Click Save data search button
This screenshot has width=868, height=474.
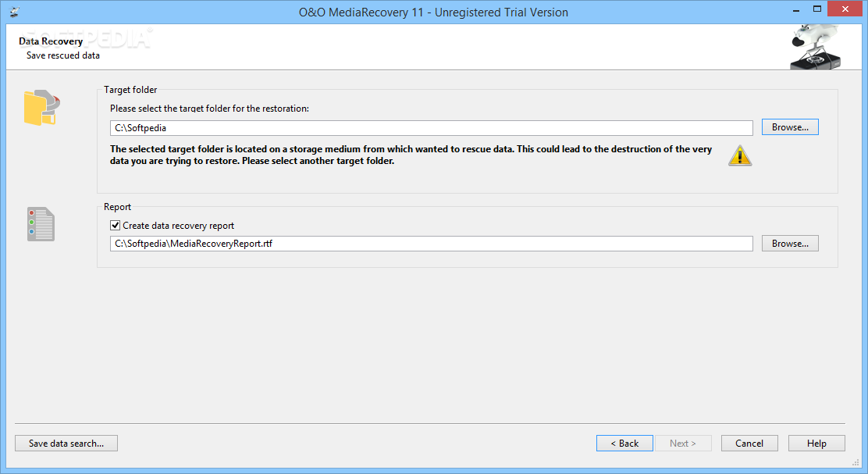point(66,443)
